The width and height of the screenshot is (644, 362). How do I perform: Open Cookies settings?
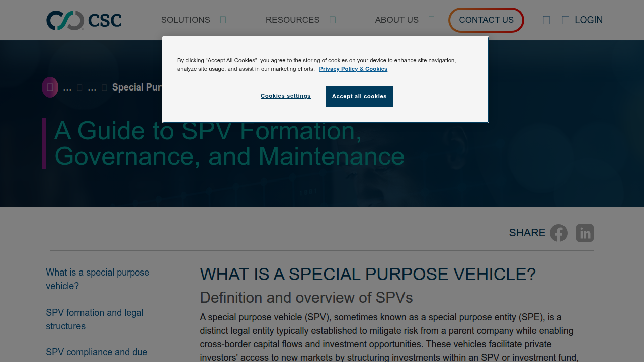tap(286, 96)
